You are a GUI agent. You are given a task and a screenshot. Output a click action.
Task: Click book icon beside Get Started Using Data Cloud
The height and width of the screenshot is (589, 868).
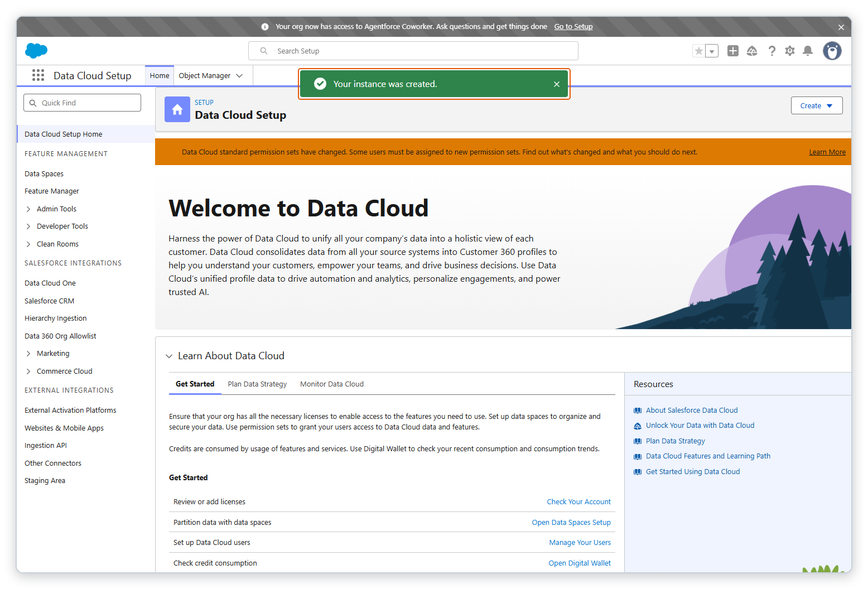[638, 472]
